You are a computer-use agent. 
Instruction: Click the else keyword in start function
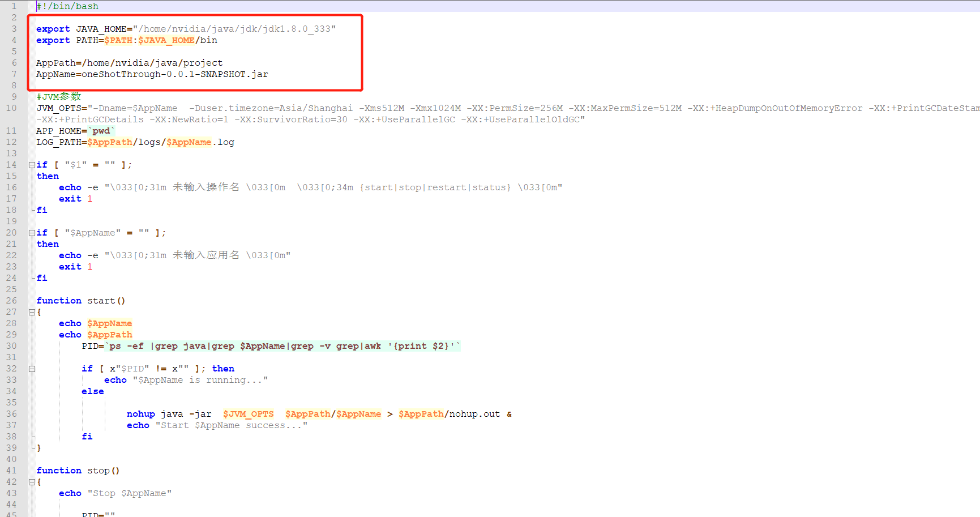click(x=92, y=391)
